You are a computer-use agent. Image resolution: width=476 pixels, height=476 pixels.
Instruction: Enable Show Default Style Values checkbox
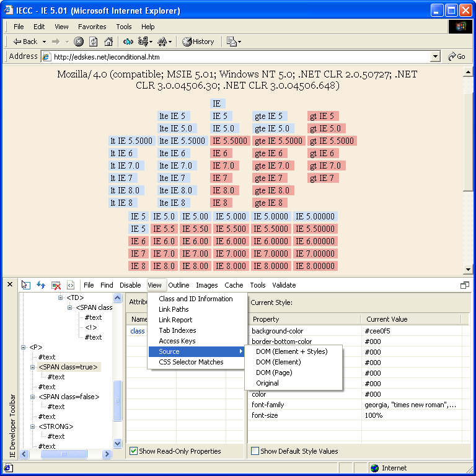pos(255,451)
